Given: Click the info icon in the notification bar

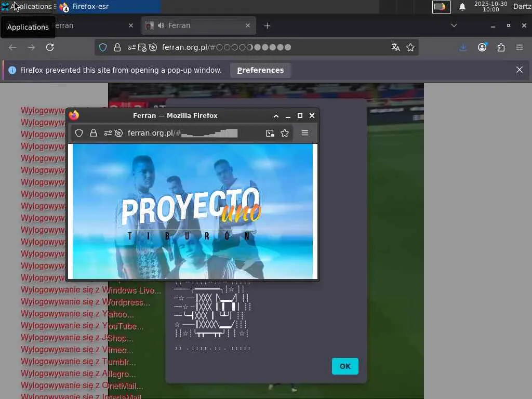Looking at the screenshot, I should 12,70.
